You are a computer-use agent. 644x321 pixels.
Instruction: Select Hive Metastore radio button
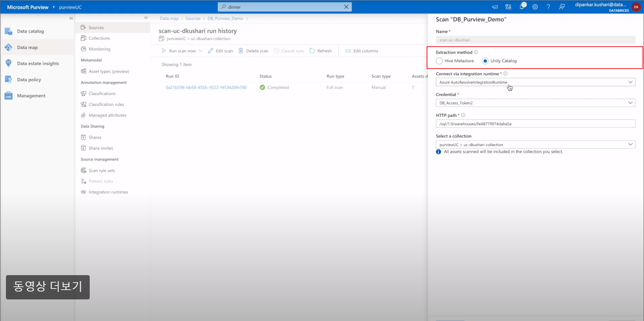439,61
